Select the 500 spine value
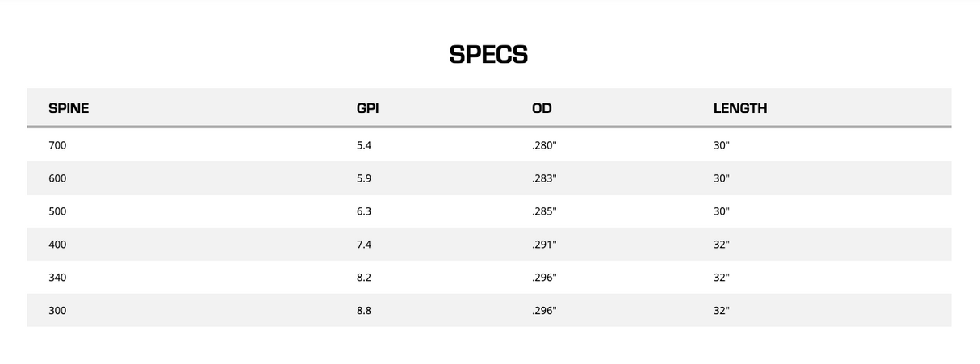The height and width of the screenshot is (364, 980). pos(57,211)
